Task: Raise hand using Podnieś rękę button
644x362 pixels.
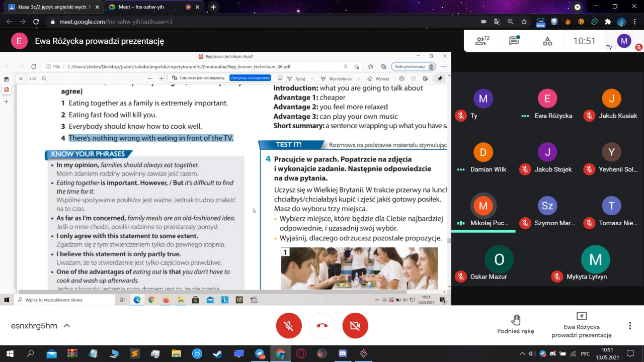Action: click(x=516, y=325)
